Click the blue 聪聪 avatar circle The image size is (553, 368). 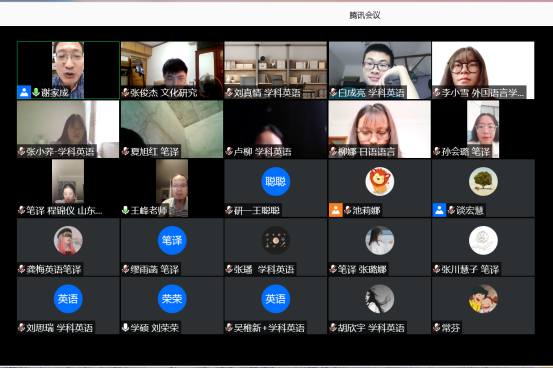275,181
